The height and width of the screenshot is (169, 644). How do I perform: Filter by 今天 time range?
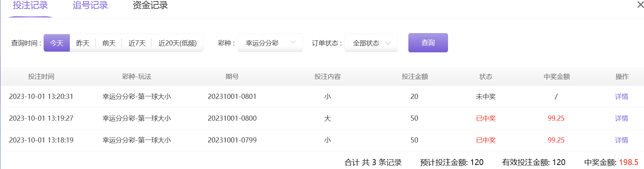(57, 43)
